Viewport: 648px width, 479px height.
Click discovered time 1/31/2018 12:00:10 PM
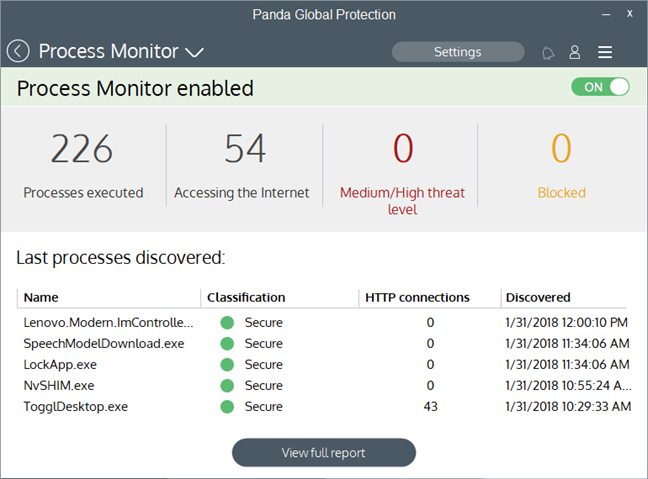pos(567,322)
